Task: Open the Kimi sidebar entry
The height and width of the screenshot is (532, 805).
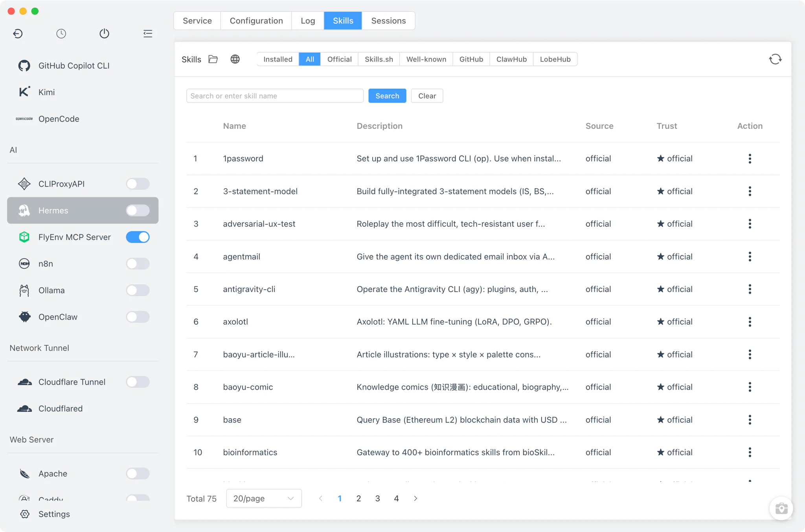Action: (83, 92)
